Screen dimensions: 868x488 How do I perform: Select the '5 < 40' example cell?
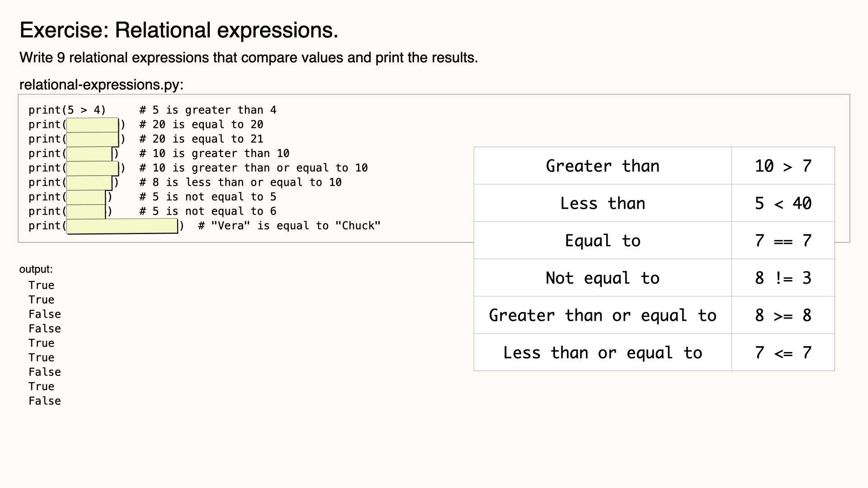[x=783, y=203]
